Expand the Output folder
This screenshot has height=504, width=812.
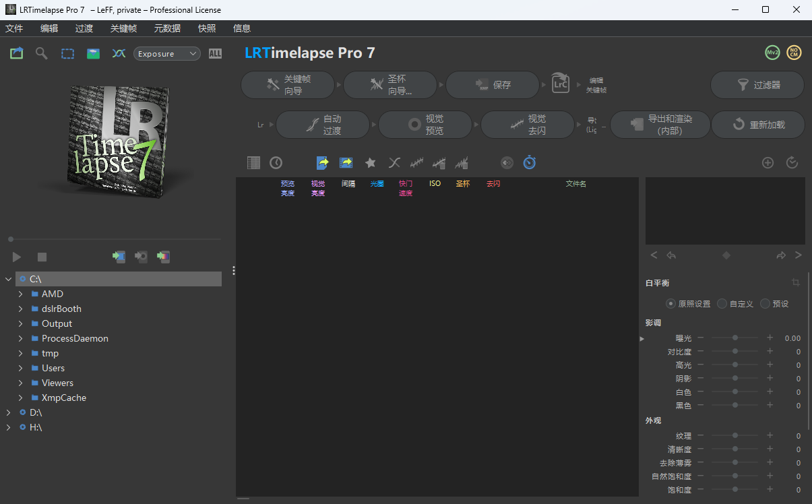pos(21,323)
